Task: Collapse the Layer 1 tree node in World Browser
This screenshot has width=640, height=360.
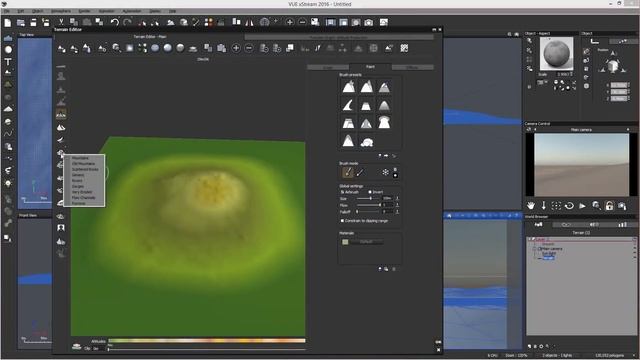Action: point(529,240)
